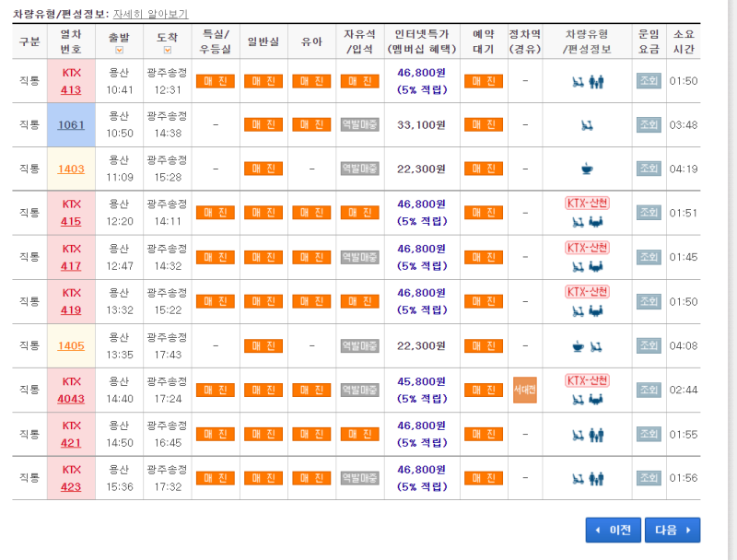Viewport: 737px width, 560px height.
Task: Click sold-out 특실 button for KTX 413
Action: coord(216,81)
